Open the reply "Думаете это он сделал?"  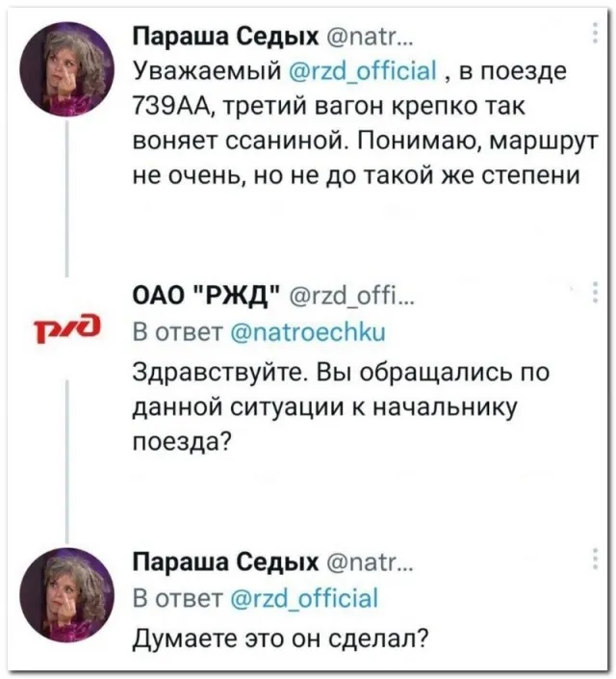[279, 638]
